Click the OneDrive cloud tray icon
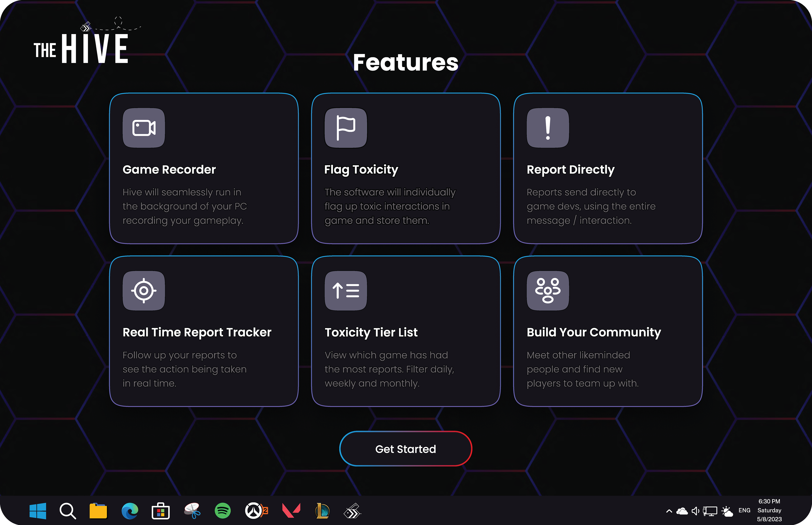 tap(682, 511)
